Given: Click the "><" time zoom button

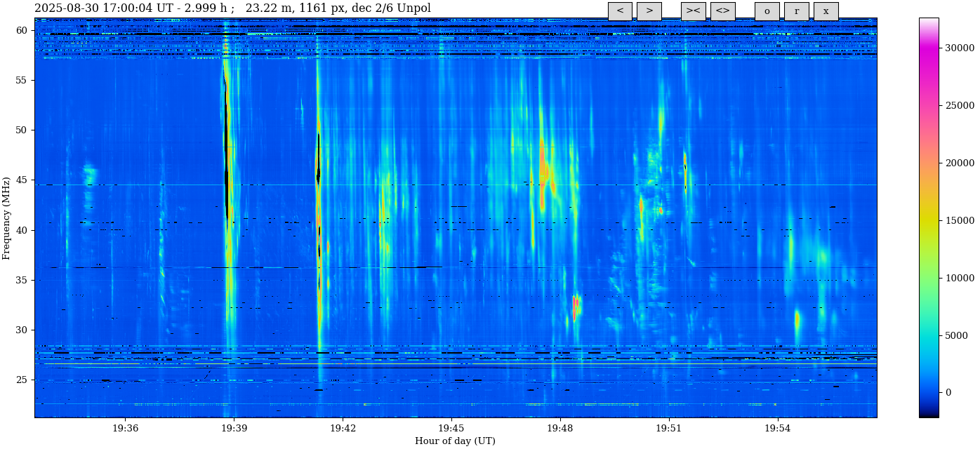Looking at the screenshot, I should (693, 11).
